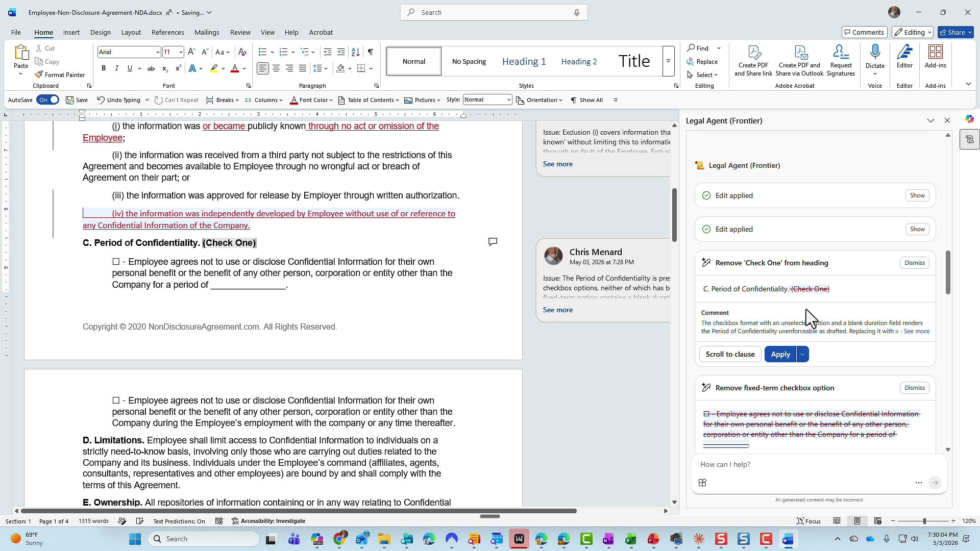980x551 pixels.
Task: Toggle Show All in quick toolbar
Action: click(587, 100)
